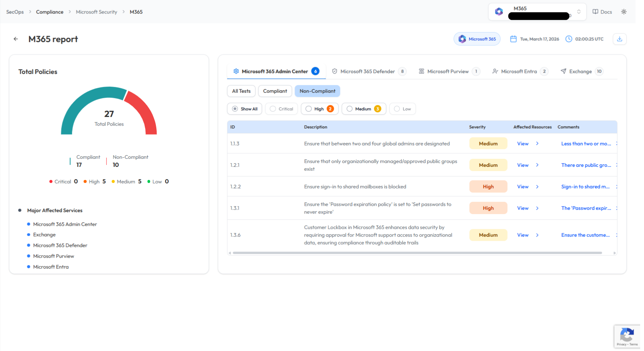The width and height of the screenshot is (644, 351).
Task: Select the Medium severity radio filter
Action: (349, 109)
